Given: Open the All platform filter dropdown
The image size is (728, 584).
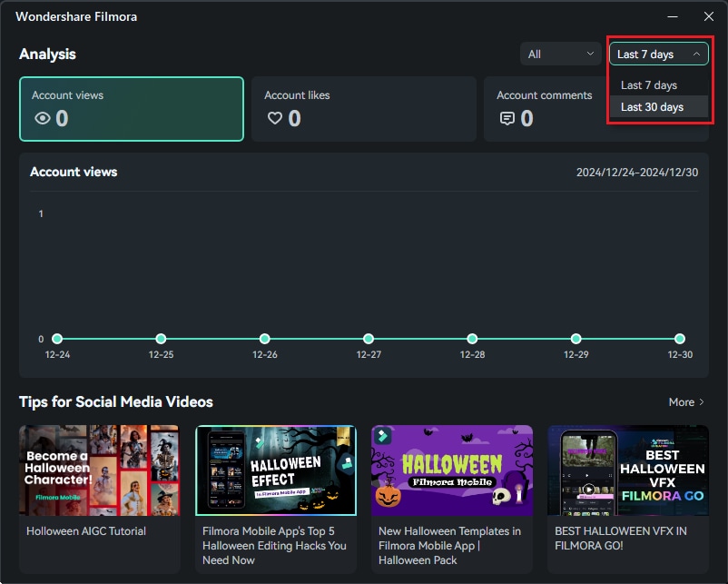Looking at the screenshot, I should [560, 54].
